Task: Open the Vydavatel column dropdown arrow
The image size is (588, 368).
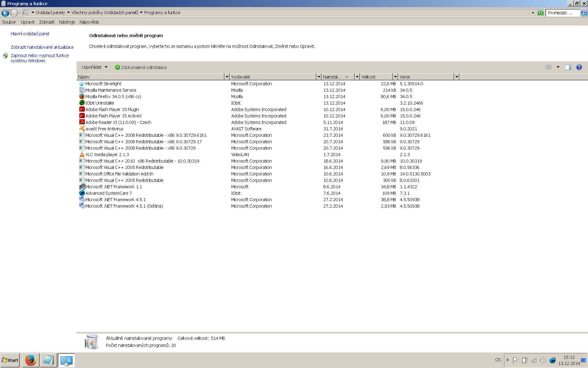Action: (319, 77)
